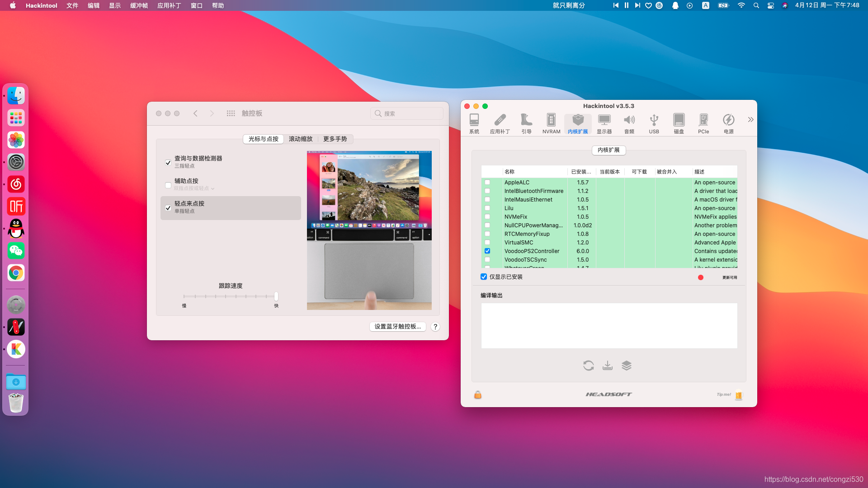868x488 pixels.
Task: Open the Audio (音频) toolbar icon
Action: tap(629, 123)
